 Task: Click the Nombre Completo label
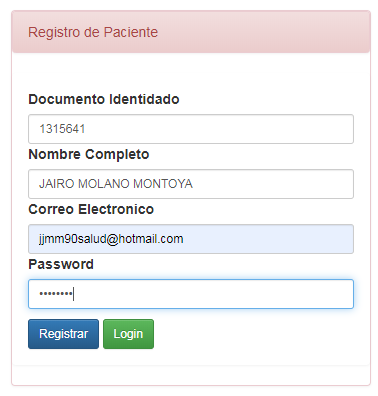pos(89,154)
